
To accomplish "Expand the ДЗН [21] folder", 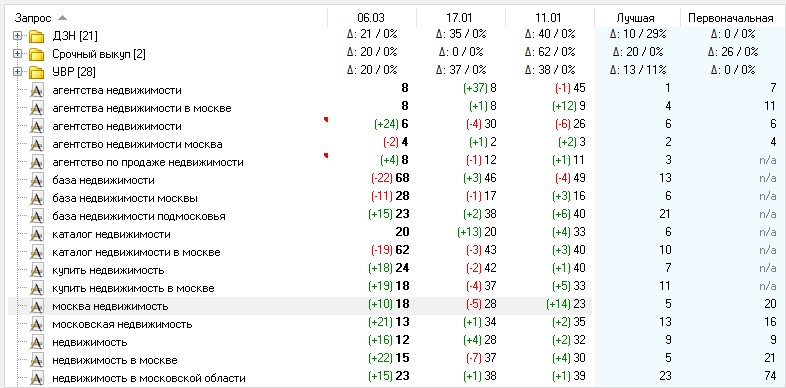I will (x=18, y=36).
